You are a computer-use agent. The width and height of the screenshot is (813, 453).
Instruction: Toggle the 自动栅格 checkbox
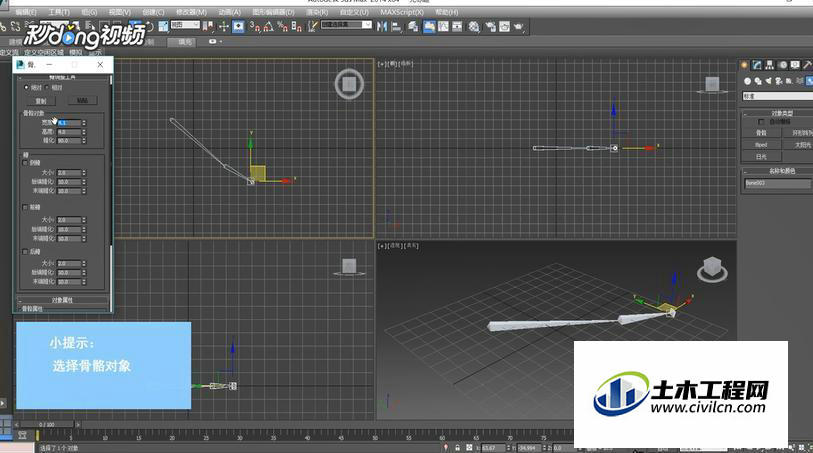[761, 122]
